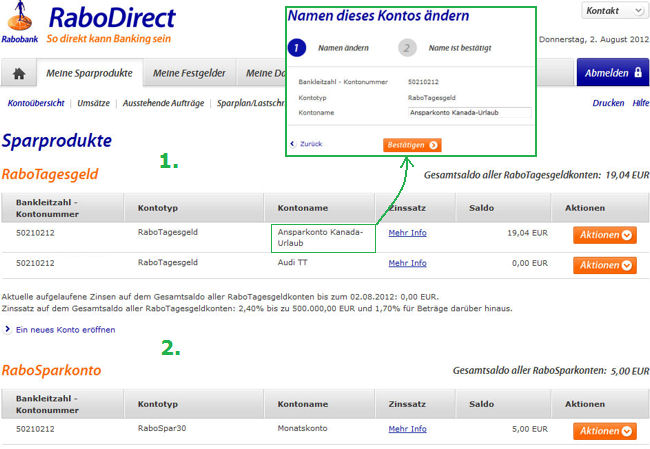Click the Drucken link
This screenshot has width=650, height=449.
(x=608, y=103)
